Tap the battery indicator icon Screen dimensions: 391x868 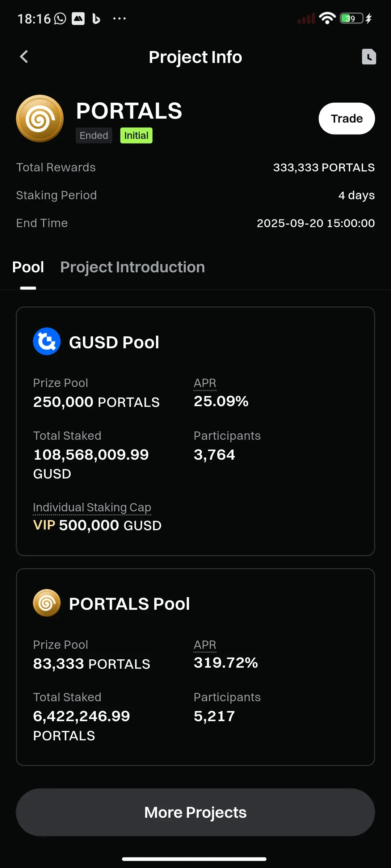tap(352, 18)
